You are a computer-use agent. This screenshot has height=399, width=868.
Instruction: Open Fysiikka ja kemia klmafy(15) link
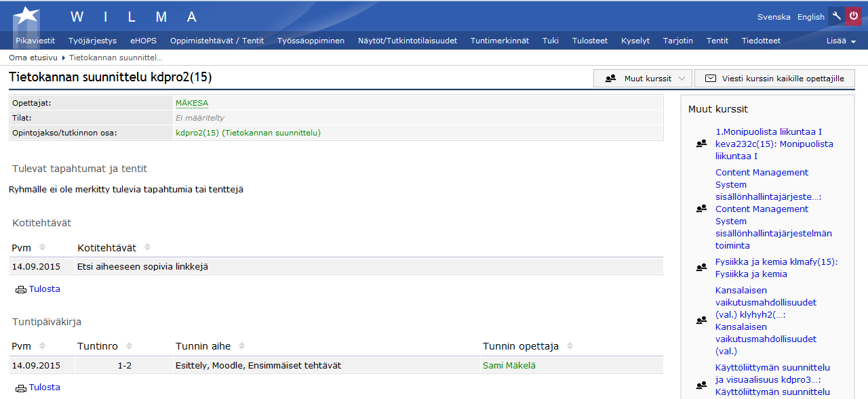(x=776, y=268)
